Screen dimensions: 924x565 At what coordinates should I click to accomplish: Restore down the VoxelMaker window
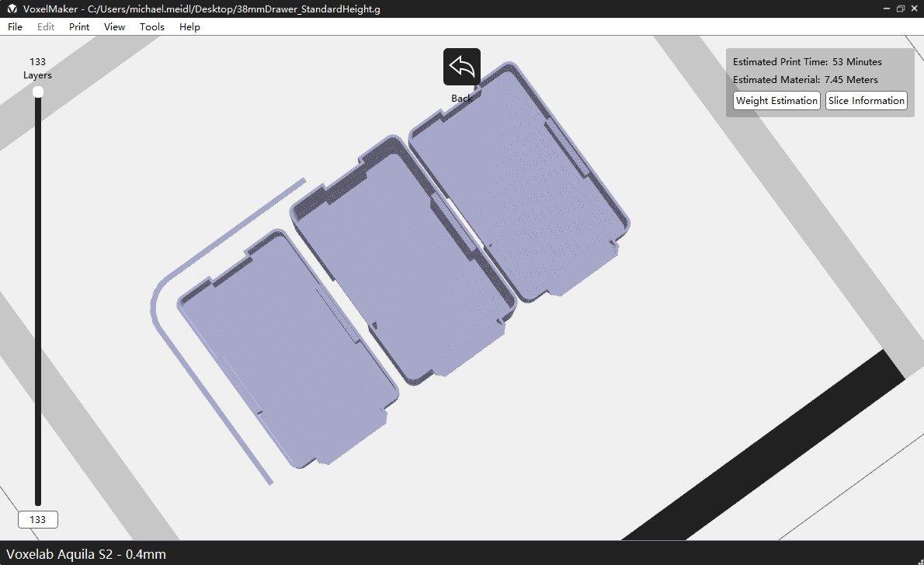click(x=901, y=9)
